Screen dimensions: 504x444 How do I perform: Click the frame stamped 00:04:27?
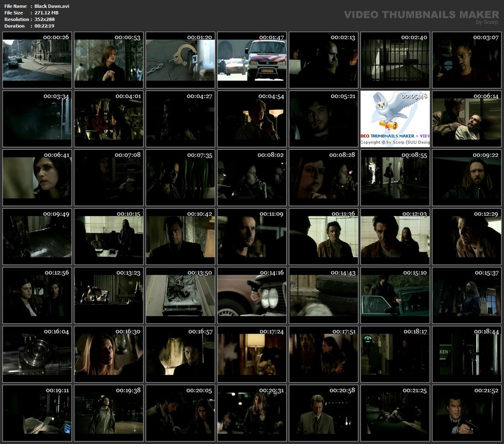click(x=180, y=119)
